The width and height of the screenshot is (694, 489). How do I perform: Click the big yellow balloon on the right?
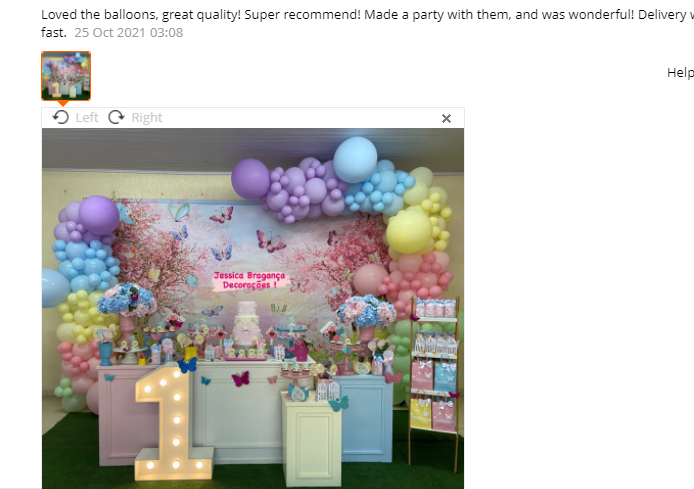409,231
